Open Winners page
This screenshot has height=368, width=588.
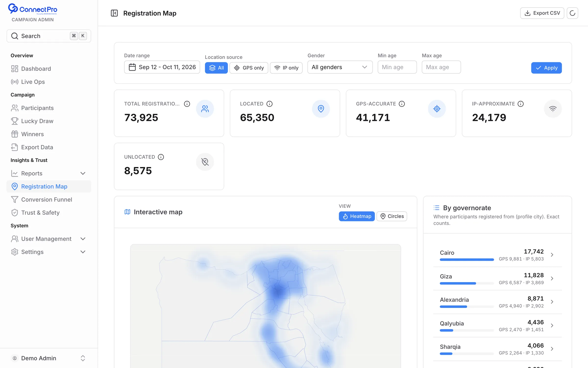click(49, 134)
